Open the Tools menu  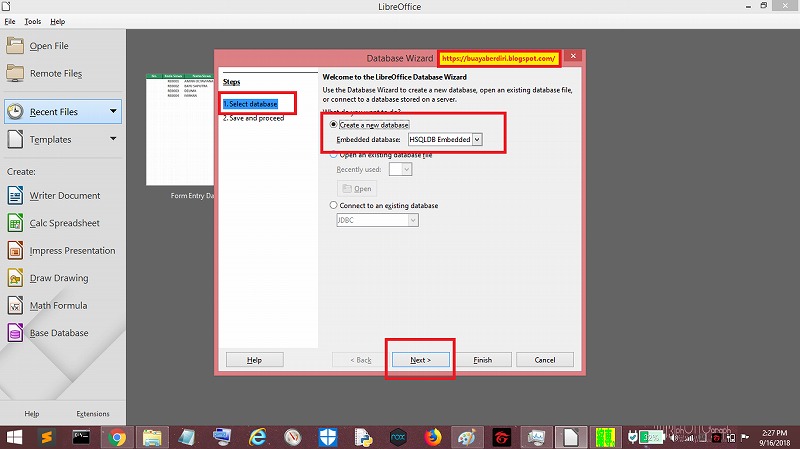tap(33, 21)
